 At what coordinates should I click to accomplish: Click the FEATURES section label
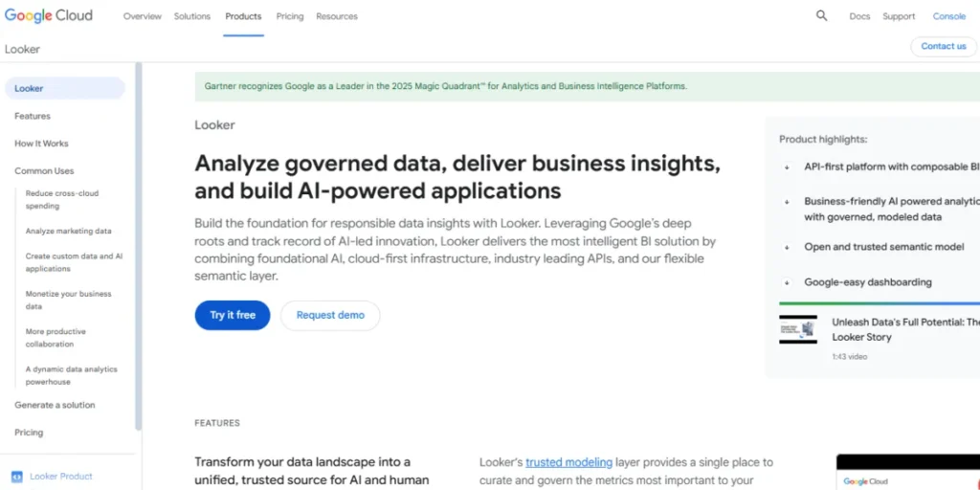click(217, 423)
